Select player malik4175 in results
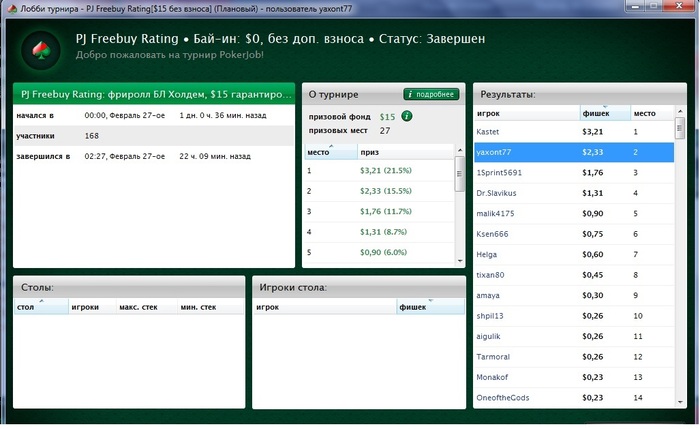Image resolution: width=700 pixels, height=429 pixels. tap(574, 213)
